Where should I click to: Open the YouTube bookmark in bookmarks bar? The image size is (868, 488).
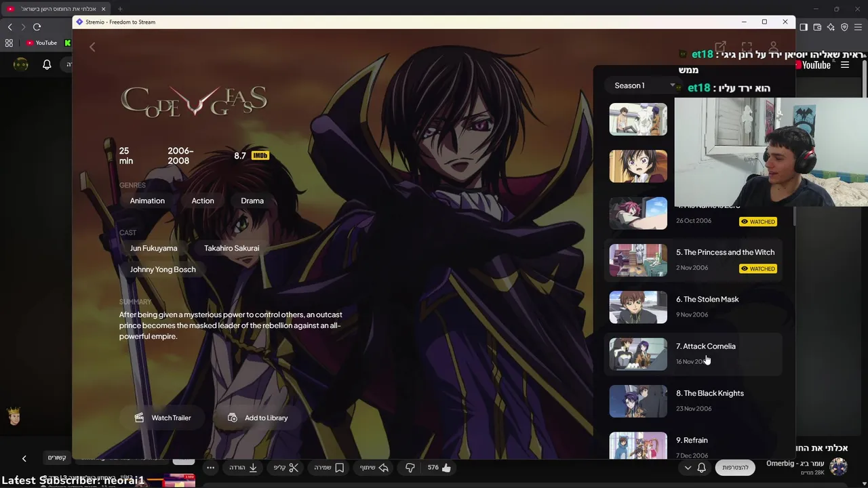click(41, 43)
